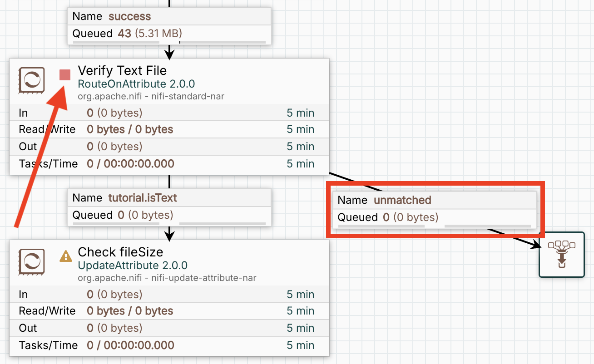Click the Verify Text File processor icon

[31, 81]
